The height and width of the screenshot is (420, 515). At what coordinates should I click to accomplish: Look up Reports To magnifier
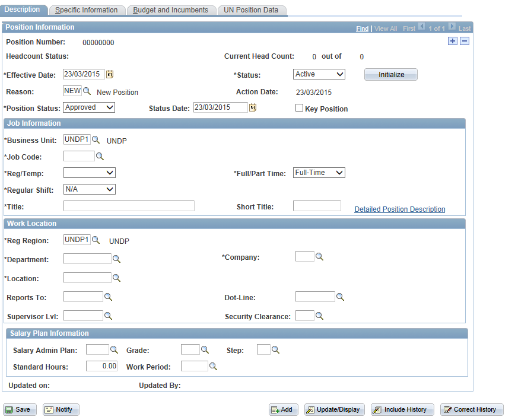point(109,297)
